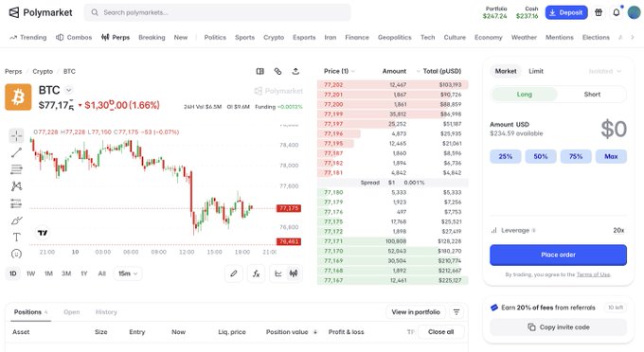Click View in portfolio button
This screenshot has height=352, width=644.
pos(416,312)
